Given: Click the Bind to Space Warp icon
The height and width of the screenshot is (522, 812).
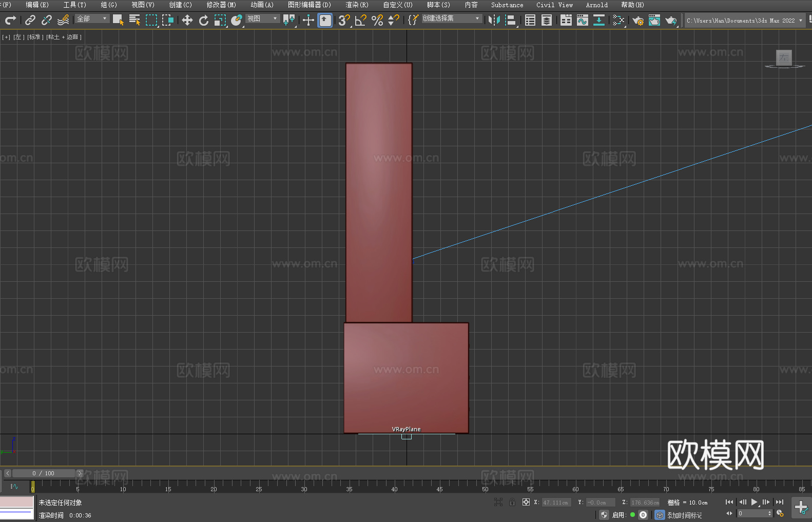Looking at the screenshot, I should click(x=63, y=20).
